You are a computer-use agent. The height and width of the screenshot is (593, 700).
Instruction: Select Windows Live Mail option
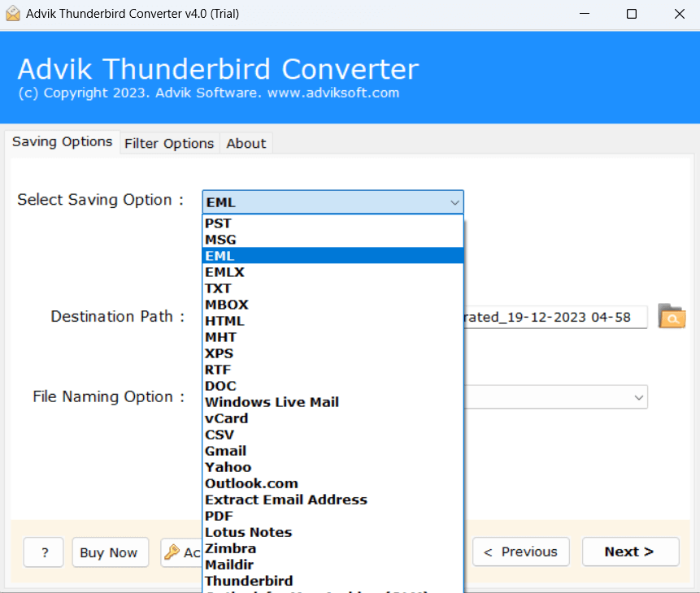[x=333, y=402]
